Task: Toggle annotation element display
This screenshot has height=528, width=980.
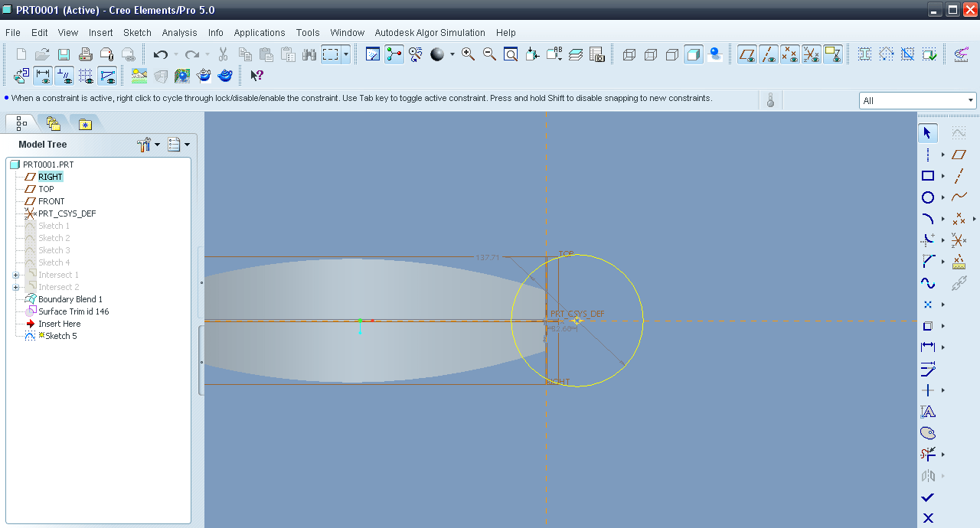Action: tap(833, 54)
